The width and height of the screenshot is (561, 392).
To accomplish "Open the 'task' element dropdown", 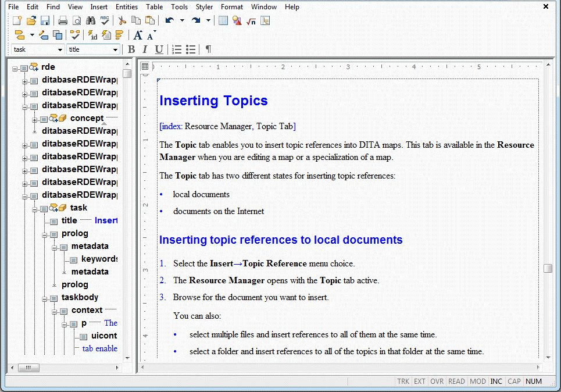I will [x=60, y=49].
